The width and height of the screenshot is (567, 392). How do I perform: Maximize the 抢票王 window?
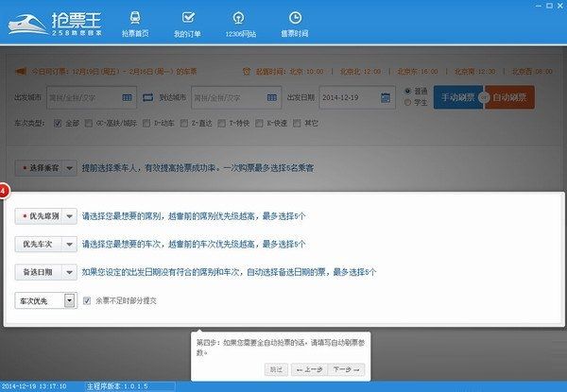pyautogui.click(x=549, y=6)
